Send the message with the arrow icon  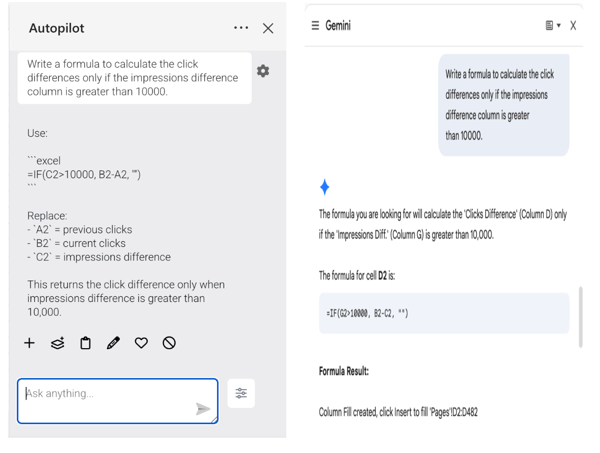click(x=203, y=409)
